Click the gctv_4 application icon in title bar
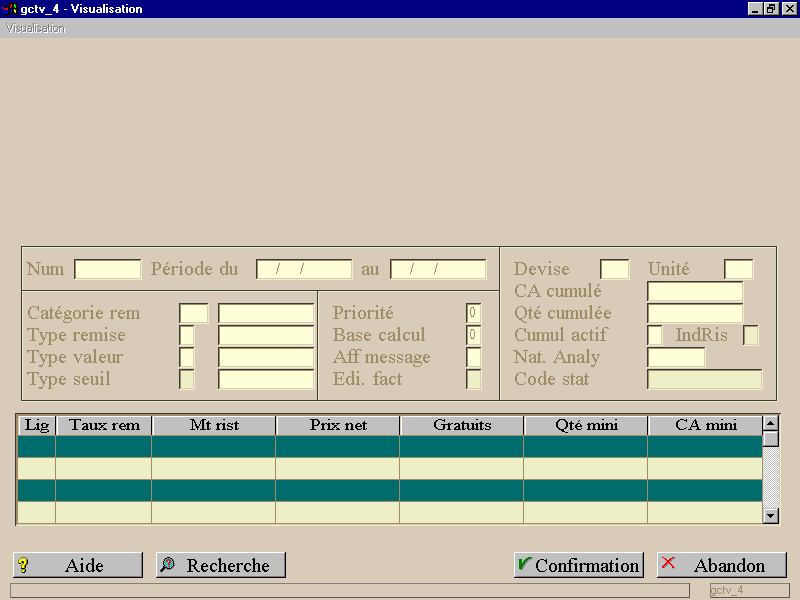 [9, 9]
